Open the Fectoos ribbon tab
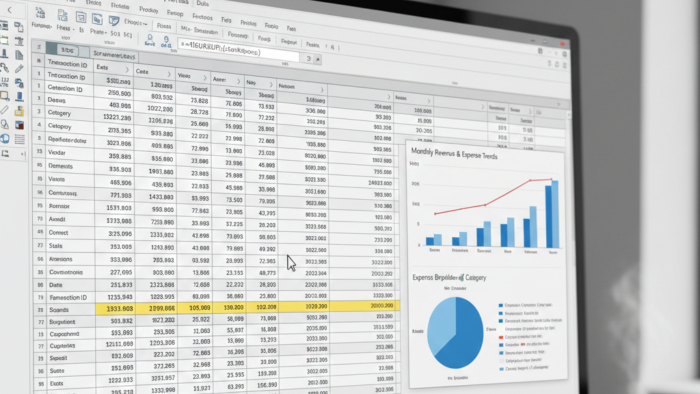Viewport: 700px width, 394px height. tap(202, 17)
